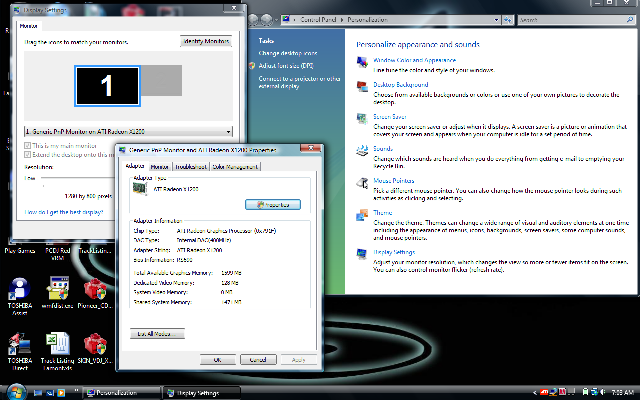Click the Sounds icon in Personalization

pyautogui.click(x=362, y=151)
